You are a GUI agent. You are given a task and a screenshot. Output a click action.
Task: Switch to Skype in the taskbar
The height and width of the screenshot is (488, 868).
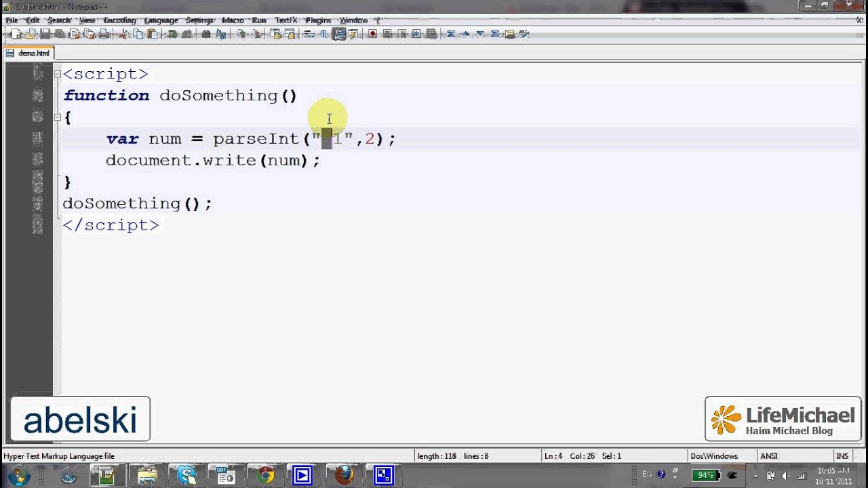point(185,476)
